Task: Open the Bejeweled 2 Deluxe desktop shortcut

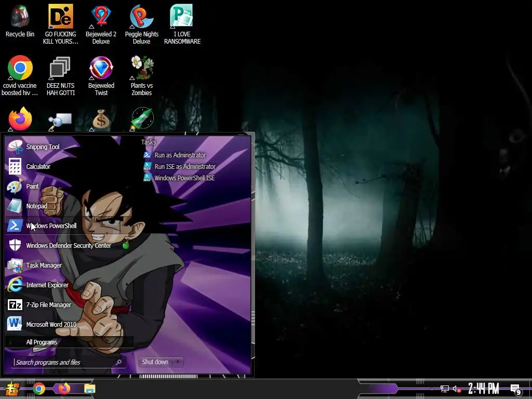Action: [101, 24]
